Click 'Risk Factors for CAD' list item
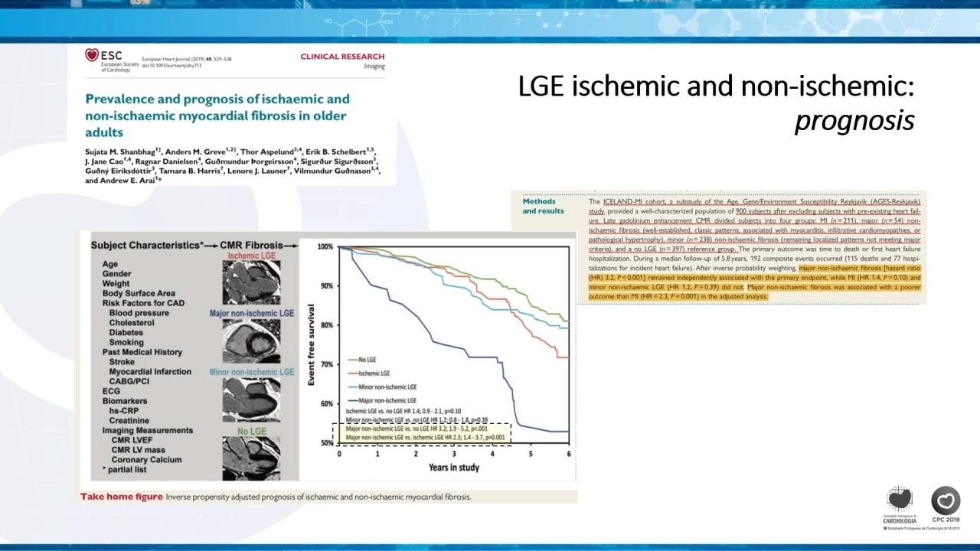 click(143, 303)
